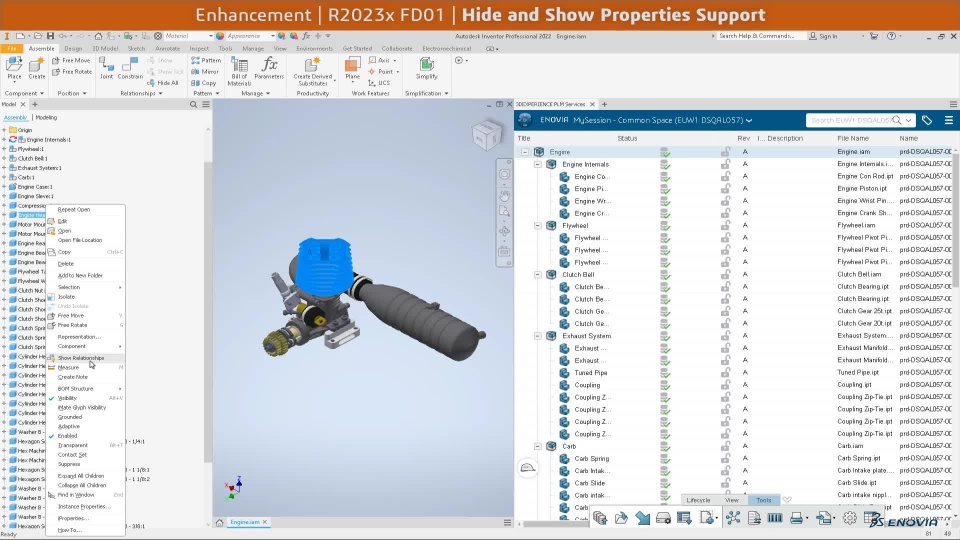Click the ViewCube in the viewport
The image size is (960, 540).
point(487,135)
